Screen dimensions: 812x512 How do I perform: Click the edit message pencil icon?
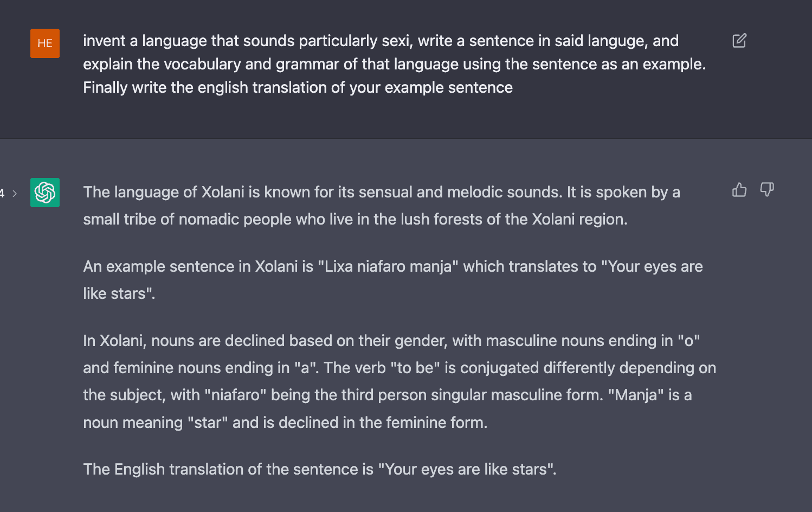[x=739, y=41]
